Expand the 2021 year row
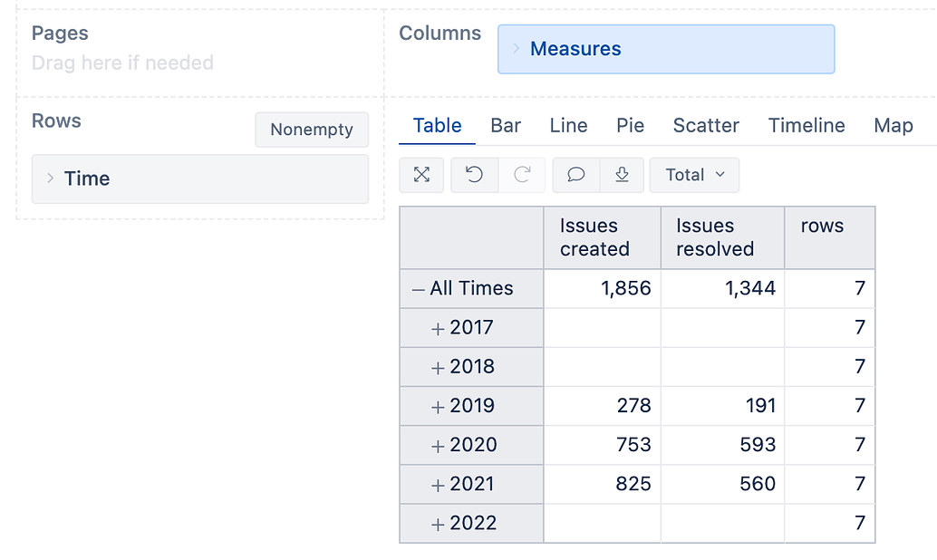The width and height of the screenshot is (937, 560). pos(438,485)
